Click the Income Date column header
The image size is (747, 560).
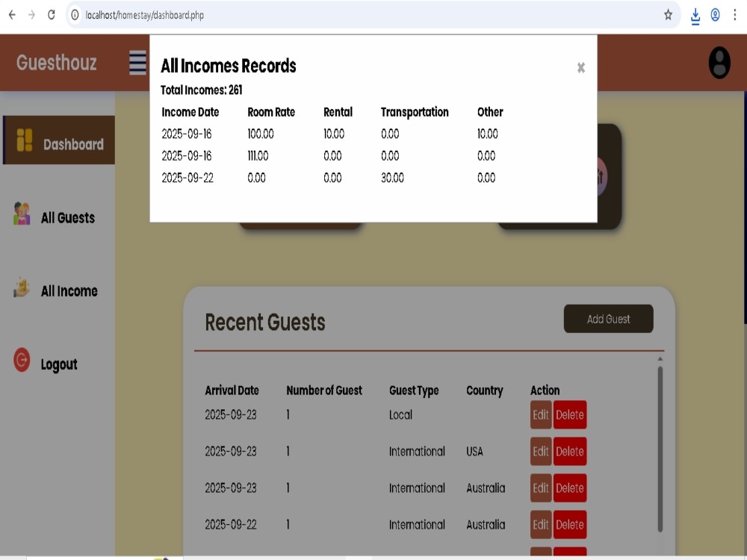(x=190, y=112)
